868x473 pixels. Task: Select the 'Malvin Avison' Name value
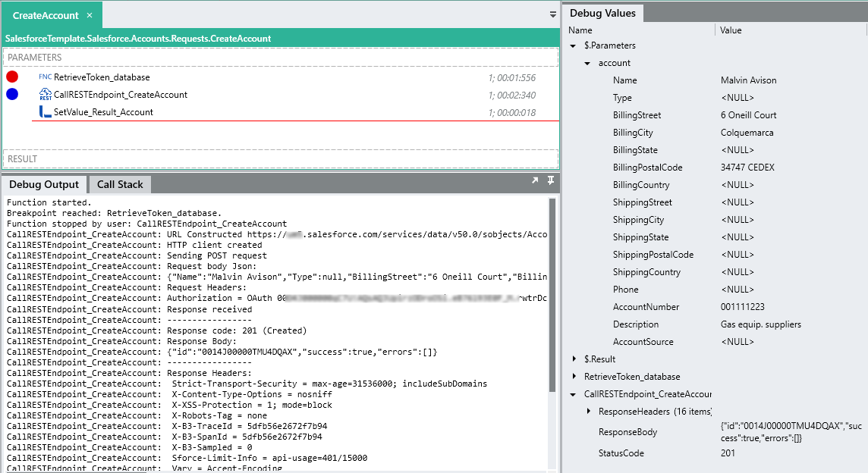[748, 80]
